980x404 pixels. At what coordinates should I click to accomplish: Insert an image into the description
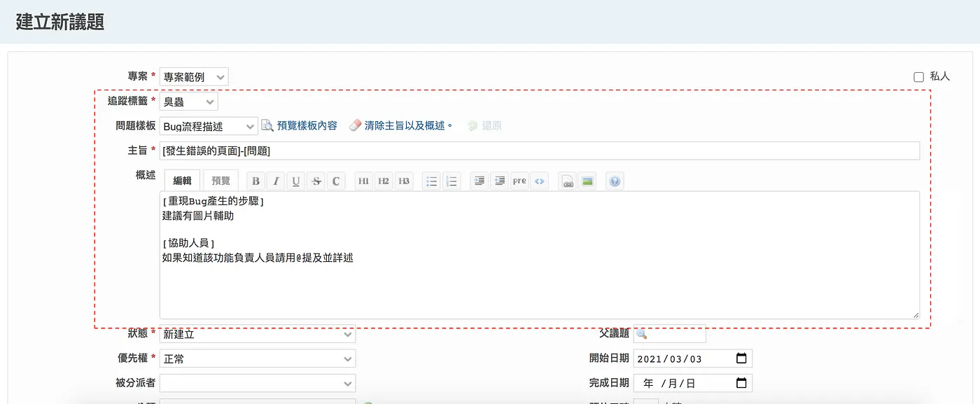click(587, 181)
